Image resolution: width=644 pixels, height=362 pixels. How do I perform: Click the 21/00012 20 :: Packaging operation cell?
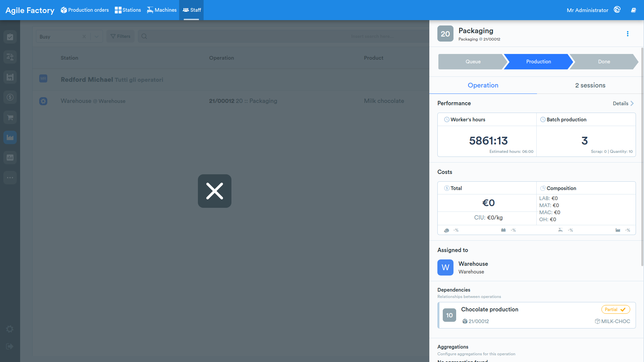pyautogui.click(x=243, y=101)
